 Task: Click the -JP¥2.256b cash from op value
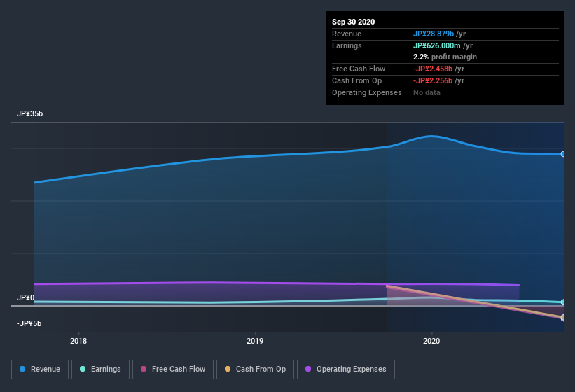433,80
